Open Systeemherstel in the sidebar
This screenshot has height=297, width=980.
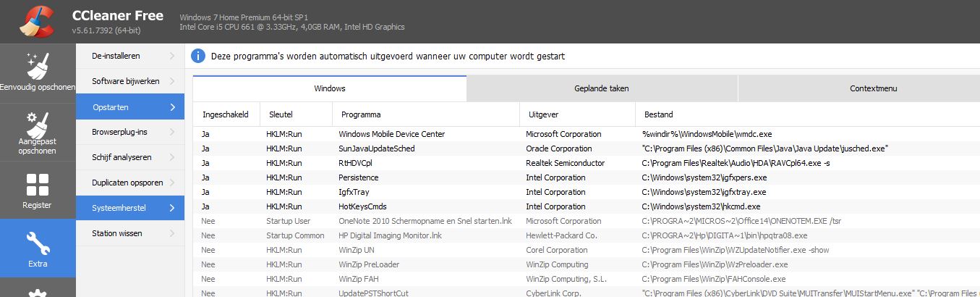tap(119, 208)
